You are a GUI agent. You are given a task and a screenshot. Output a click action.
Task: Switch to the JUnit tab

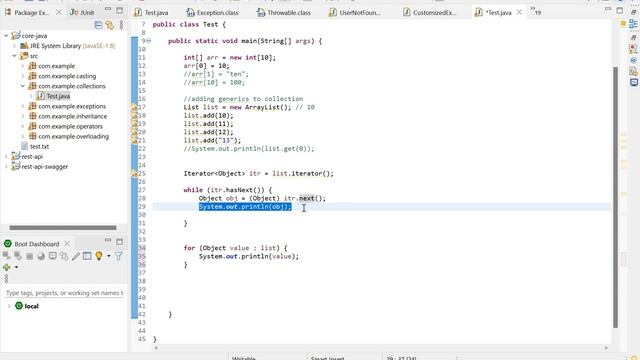tap(82, 13)
